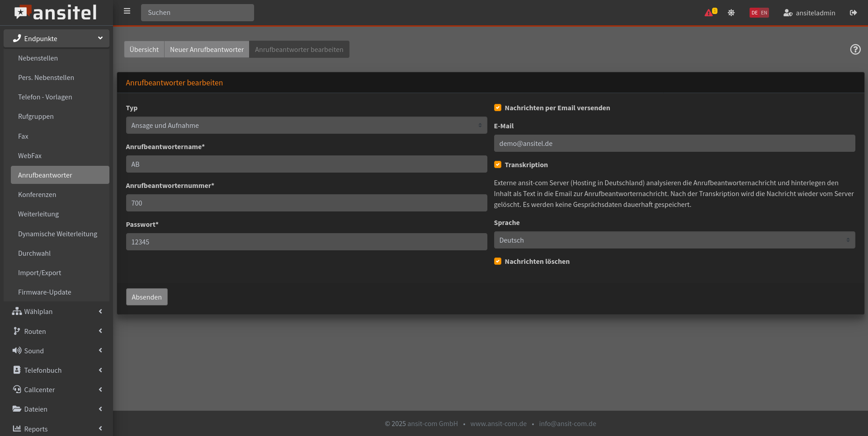
Task: Expand the Wählplan sidebar section
Action: (57, 311)
